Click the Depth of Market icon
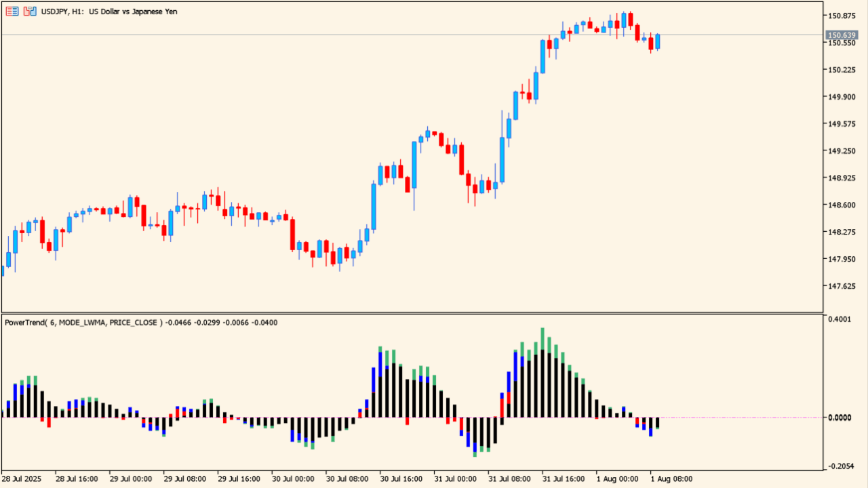This screenshot has width=868, height=488. 30,12
